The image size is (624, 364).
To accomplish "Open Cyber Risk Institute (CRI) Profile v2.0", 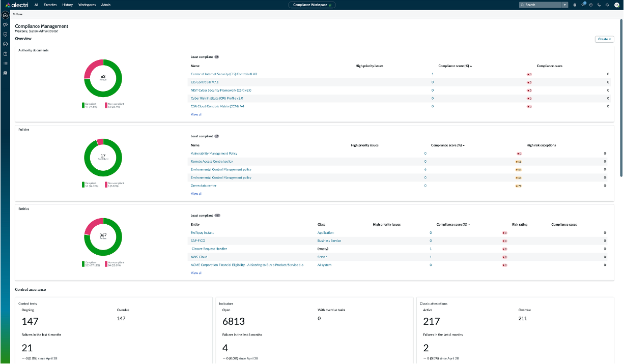I will click(x=217, y=99).
